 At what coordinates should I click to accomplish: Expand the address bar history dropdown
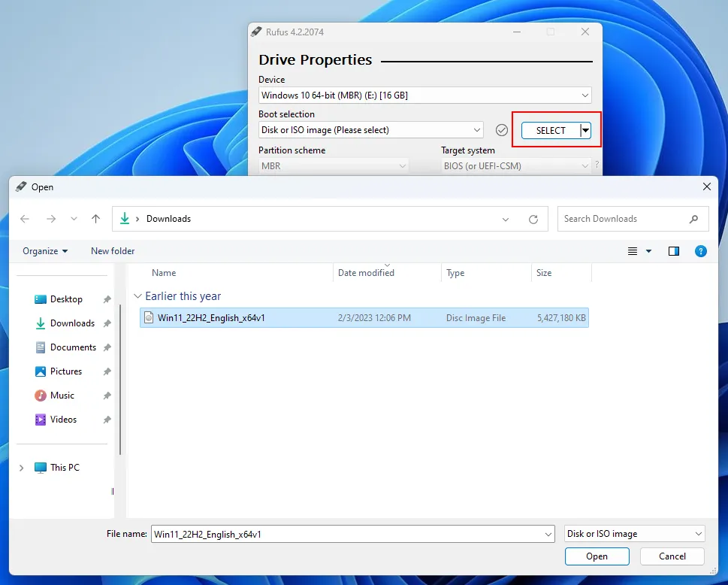(506, 220)
